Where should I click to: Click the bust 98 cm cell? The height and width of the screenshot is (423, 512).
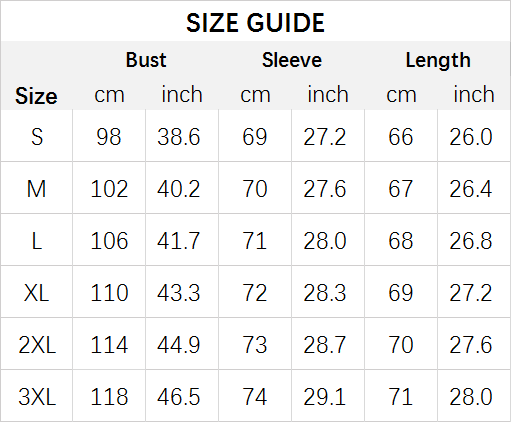click(109, 137)
